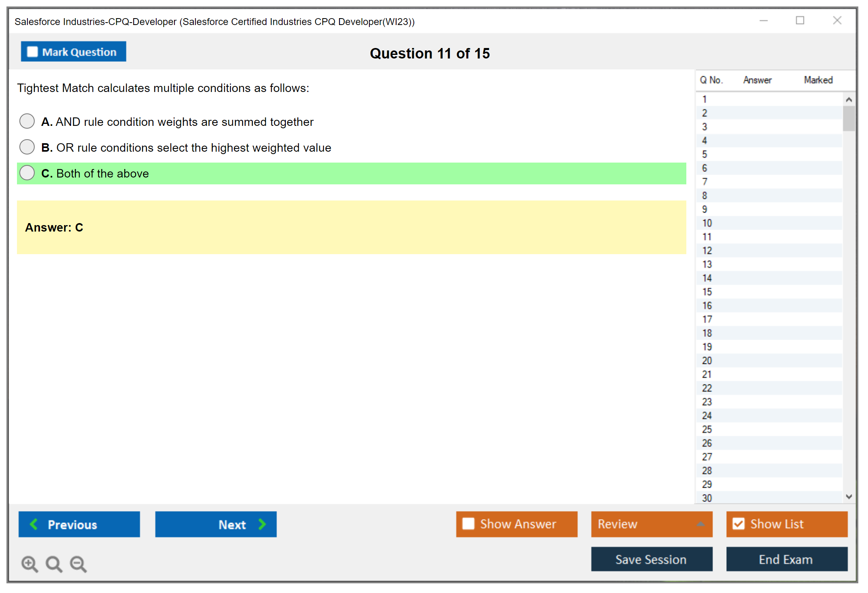
Task: Click the reset zoom magnifier icon
Action: (54, 564)
